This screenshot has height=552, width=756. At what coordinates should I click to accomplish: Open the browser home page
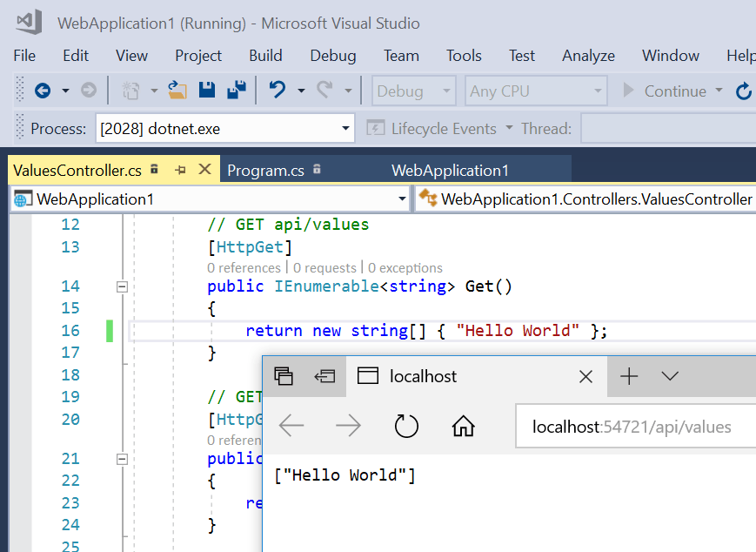(464, 426)
